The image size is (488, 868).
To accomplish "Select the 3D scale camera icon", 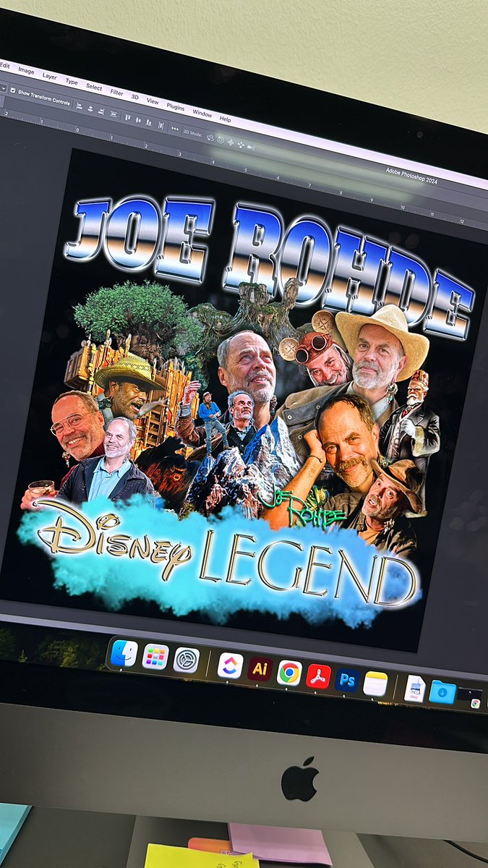I will tap(250, 148).
